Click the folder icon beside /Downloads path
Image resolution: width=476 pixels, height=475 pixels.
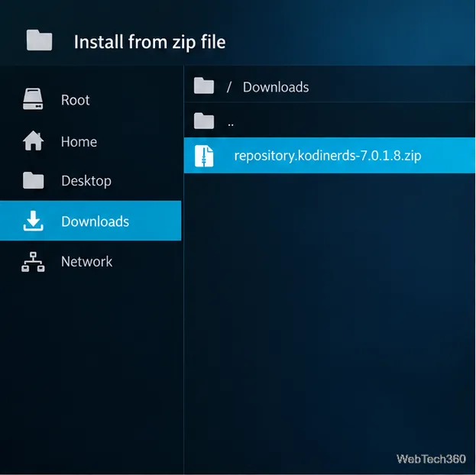coord(204,86)
